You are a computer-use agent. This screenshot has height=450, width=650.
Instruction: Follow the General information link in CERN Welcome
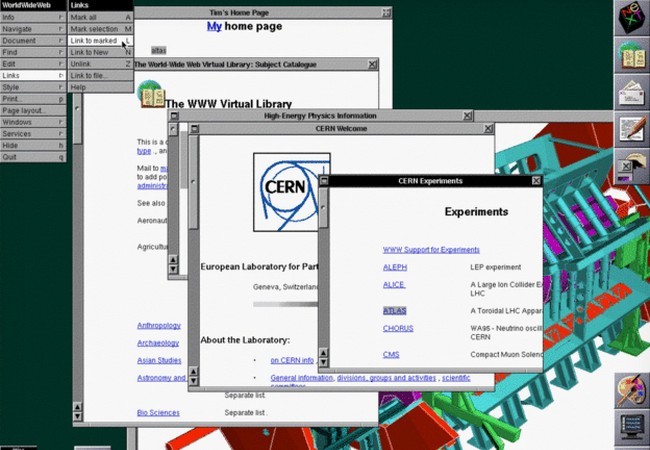(301, 378)
